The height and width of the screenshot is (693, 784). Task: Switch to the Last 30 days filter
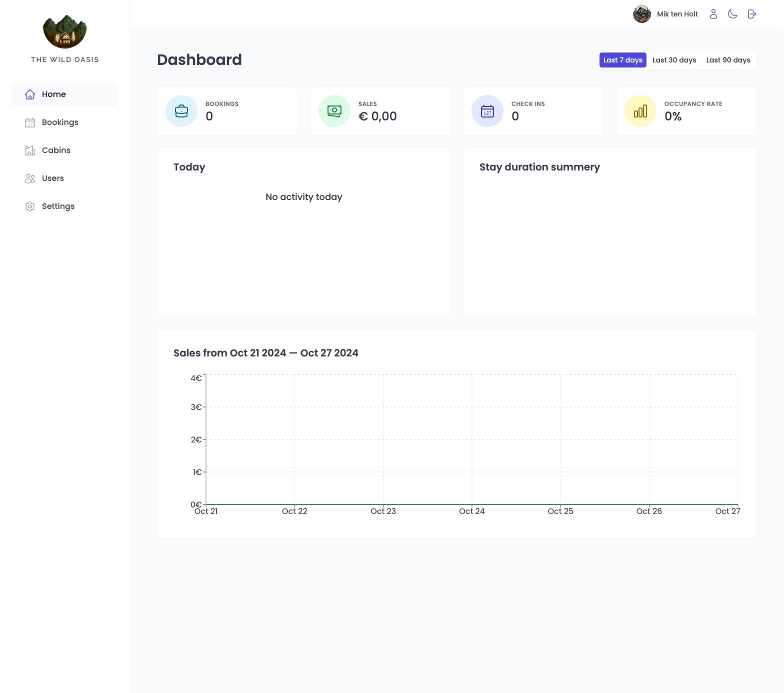pyautogui.click(x=674, y=60)
